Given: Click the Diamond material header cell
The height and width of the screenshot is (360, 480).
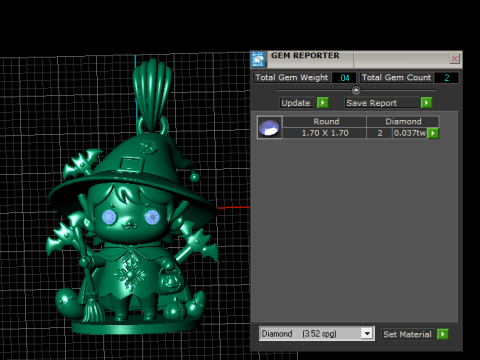Looking at the screenshot, I should point(403,121).
